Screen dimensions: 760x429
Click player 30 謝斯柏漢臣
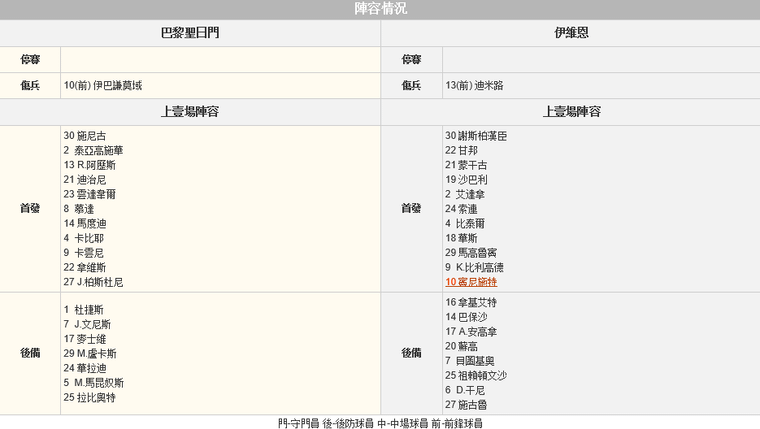click(476, 136)
